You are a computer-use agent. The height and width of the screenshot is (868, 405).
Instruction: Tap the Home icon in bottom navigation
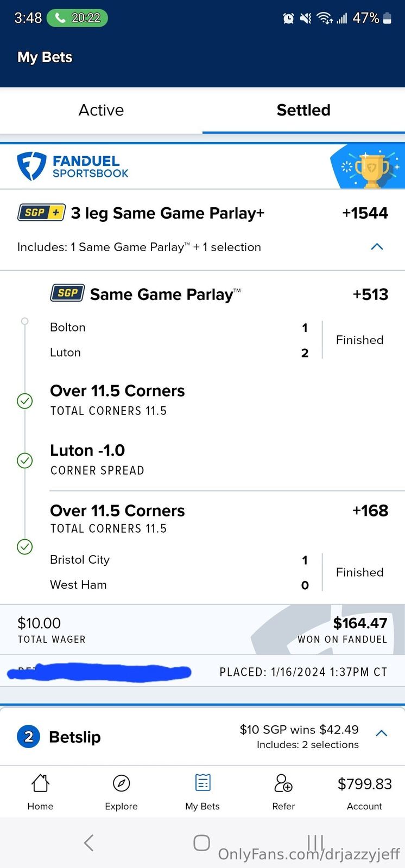click(40, 783)
